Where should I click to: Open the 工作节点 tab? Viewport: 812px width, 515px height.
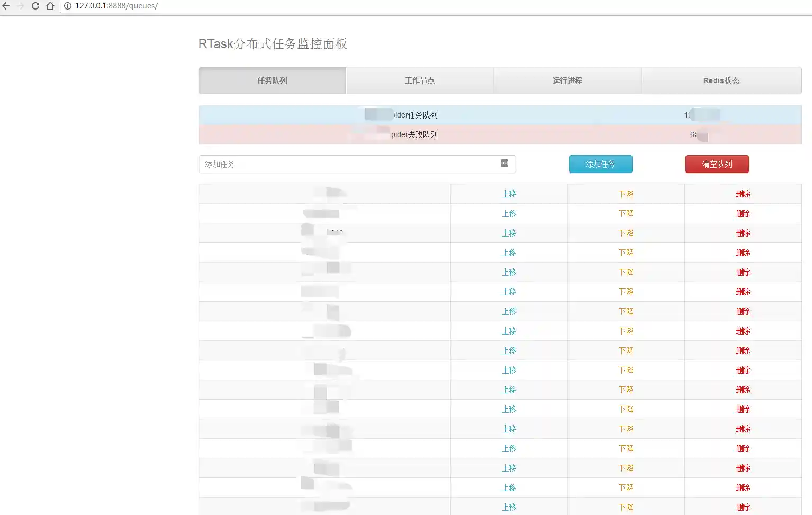click(420, 80)
